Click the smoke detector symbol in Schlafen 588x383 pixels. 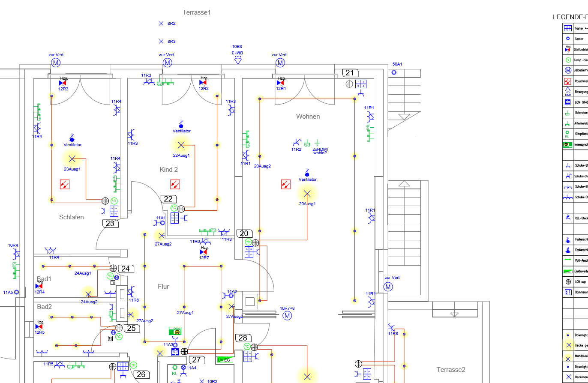tap(64, 184)
